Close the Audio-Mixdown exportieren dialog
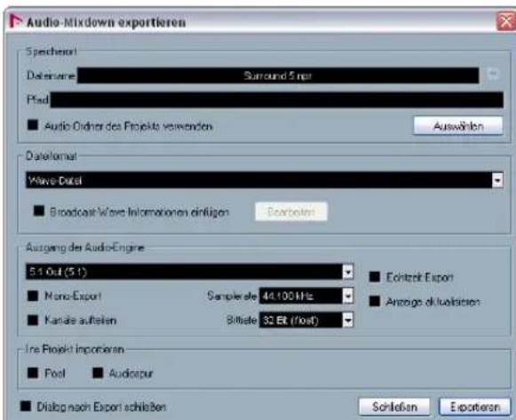 pos(506,21)
